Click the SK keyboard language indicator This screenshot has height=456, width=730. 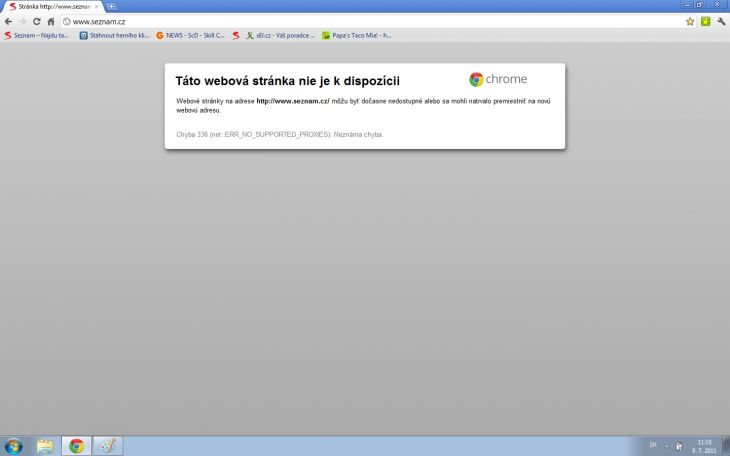tap(653, 445)
